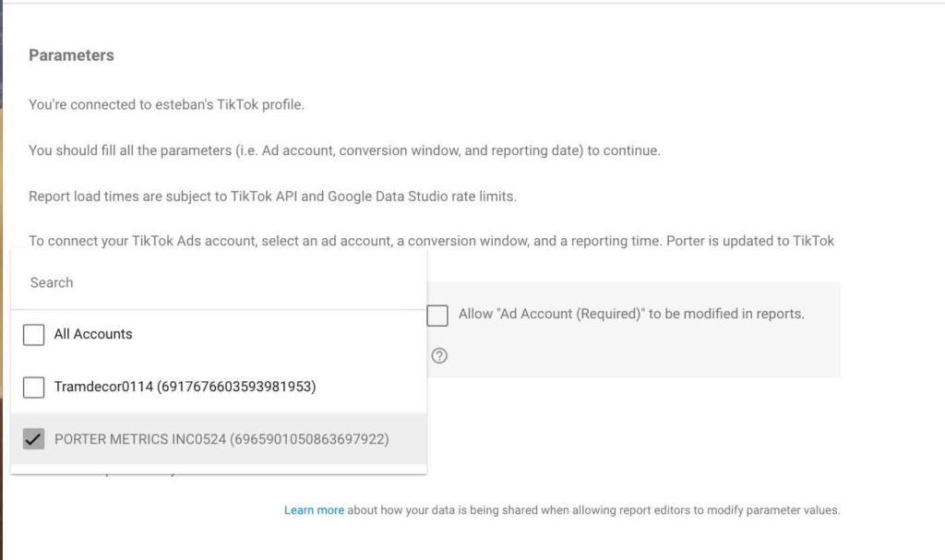Uncheck the PORTER METRICS INC0524 checkbox
This screenshot has height=560, width=945.
click(x=34, y=439)
